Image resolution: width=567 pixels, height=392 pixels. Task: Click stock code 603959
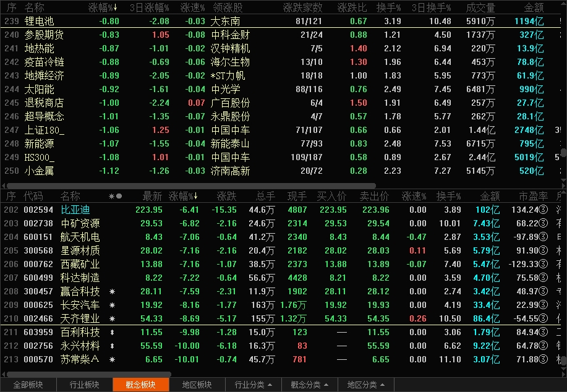pos(38,332)
